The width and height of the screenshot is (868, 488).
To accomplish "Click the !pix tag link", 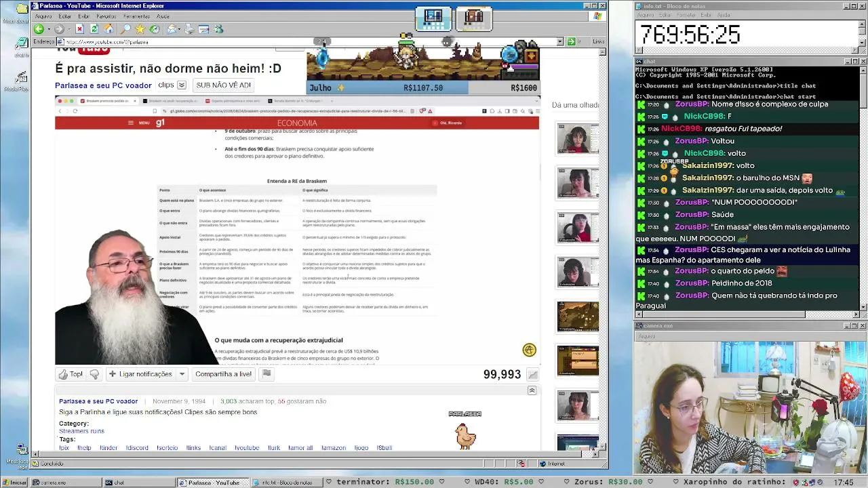I will click(x=64, y=448).
